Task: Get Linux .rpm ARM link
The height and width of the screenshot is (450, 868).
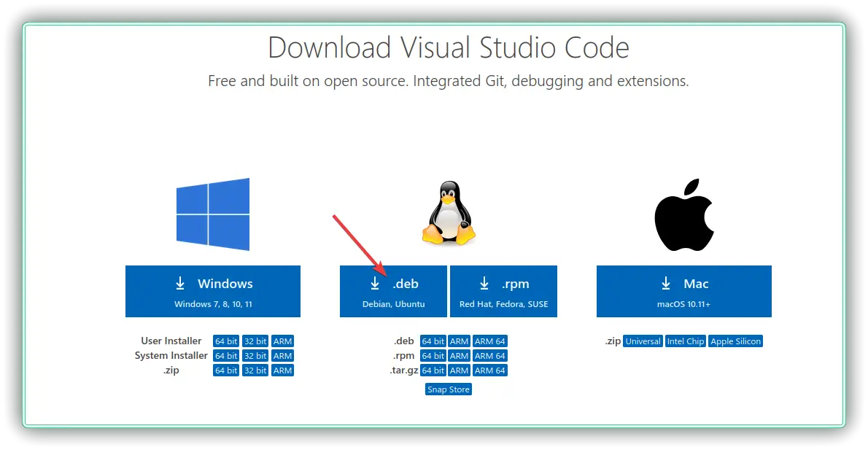Action: pos(459,355)
